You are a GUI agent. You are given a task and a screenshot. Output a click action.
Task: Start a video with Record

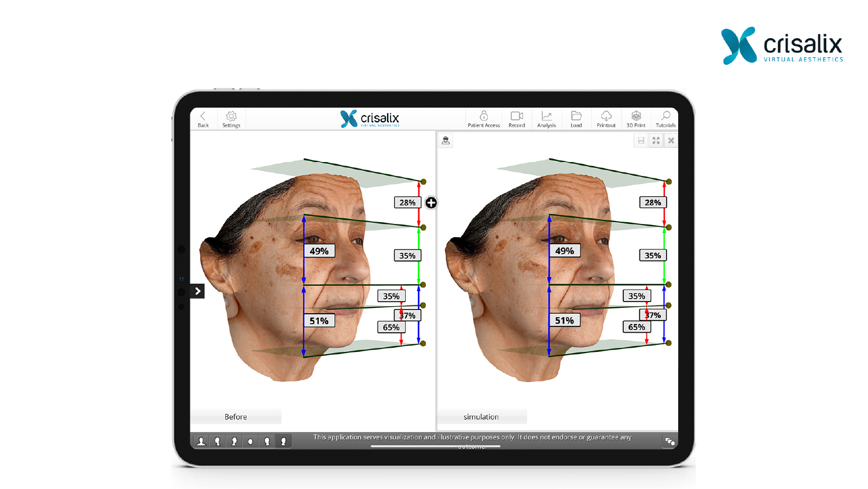(x=517, y=119)
